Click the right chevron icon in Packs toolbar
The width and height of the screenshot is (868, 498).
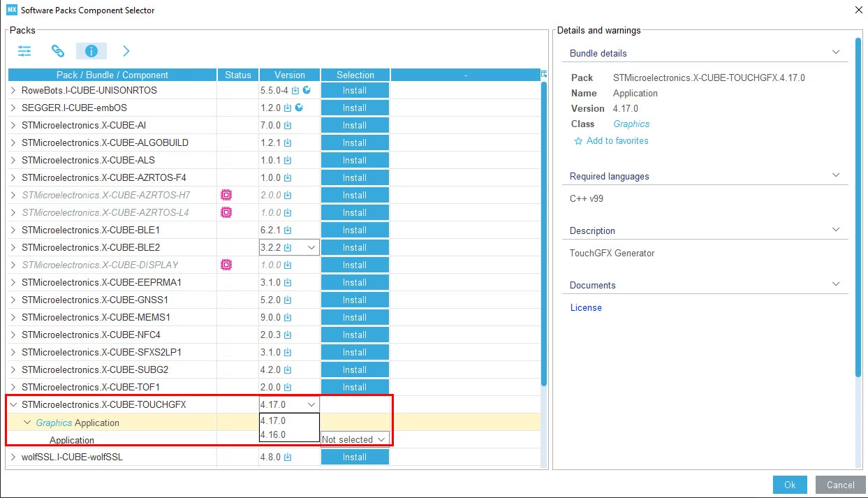pyautogui.click(x=126, y=51)
